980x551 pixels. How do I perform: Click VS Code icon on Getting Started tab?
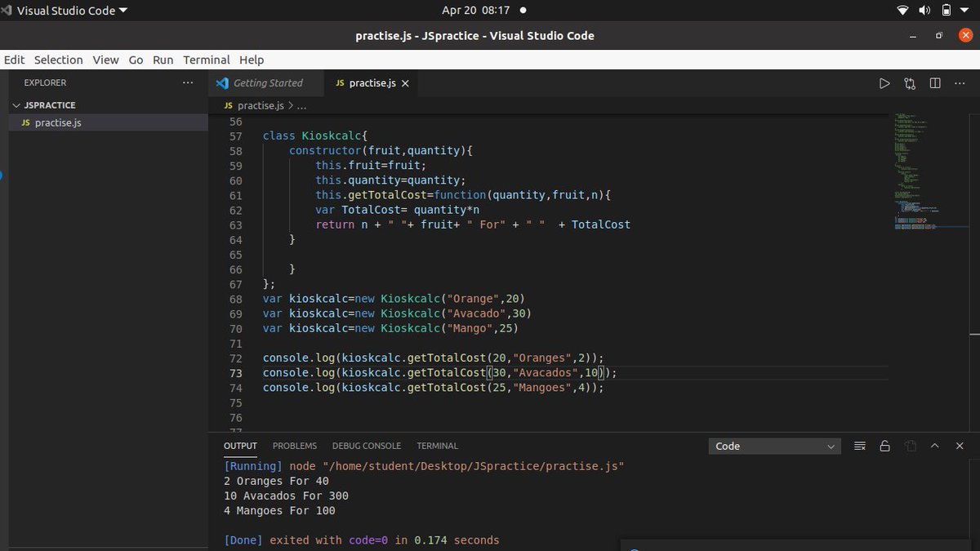point(222,83)
